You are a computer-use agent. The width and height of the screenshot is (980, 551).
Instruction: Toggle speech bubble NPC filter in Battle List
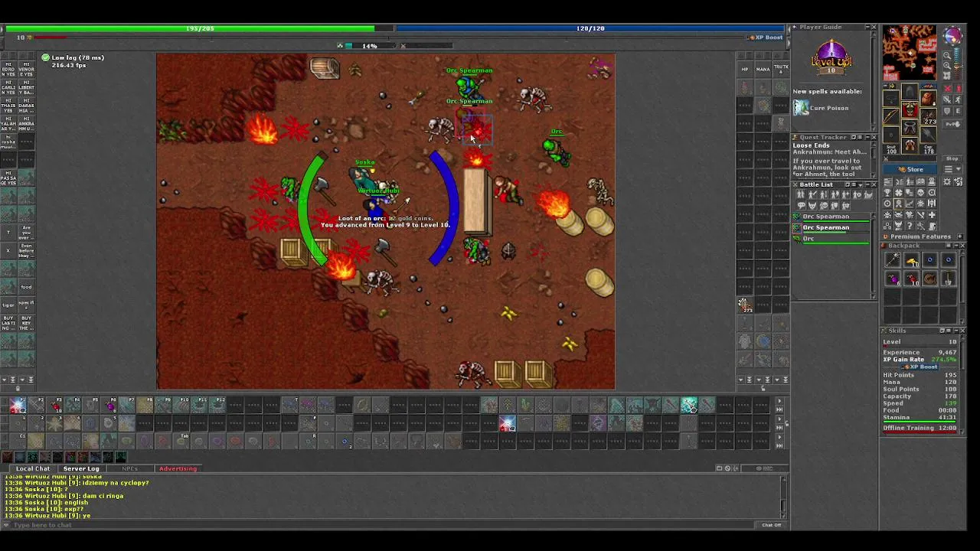[x=802, y=205]
